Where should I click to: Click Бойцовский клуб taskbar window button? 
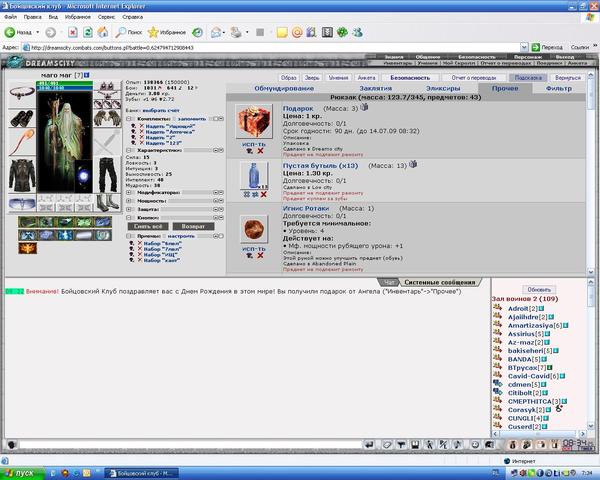tap(140, 473)
